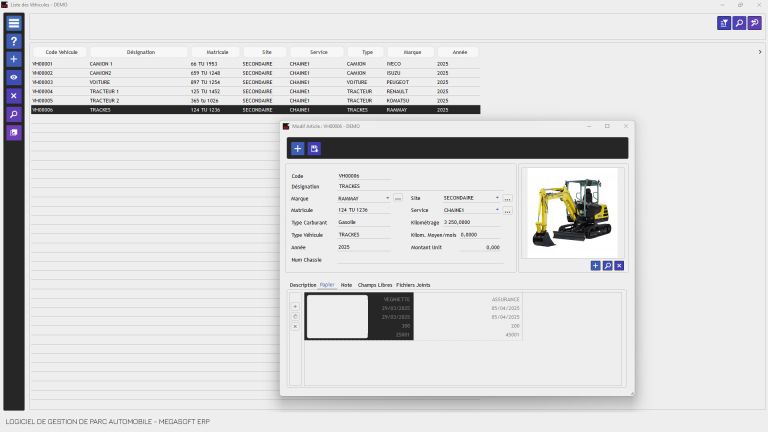This screenshot has height=432, width=768.
Task: Add a paper entry with the small plus
Action: [x=295, y=307]
